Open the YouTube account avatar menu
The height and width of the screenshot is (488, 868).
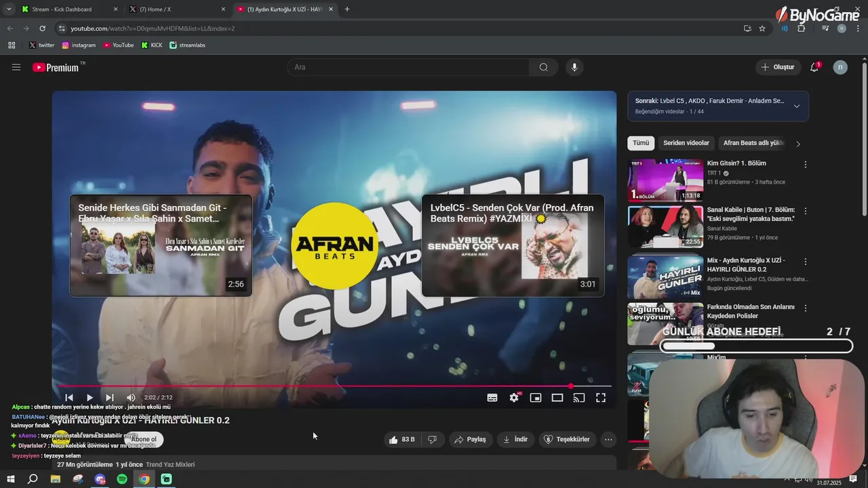840,67
